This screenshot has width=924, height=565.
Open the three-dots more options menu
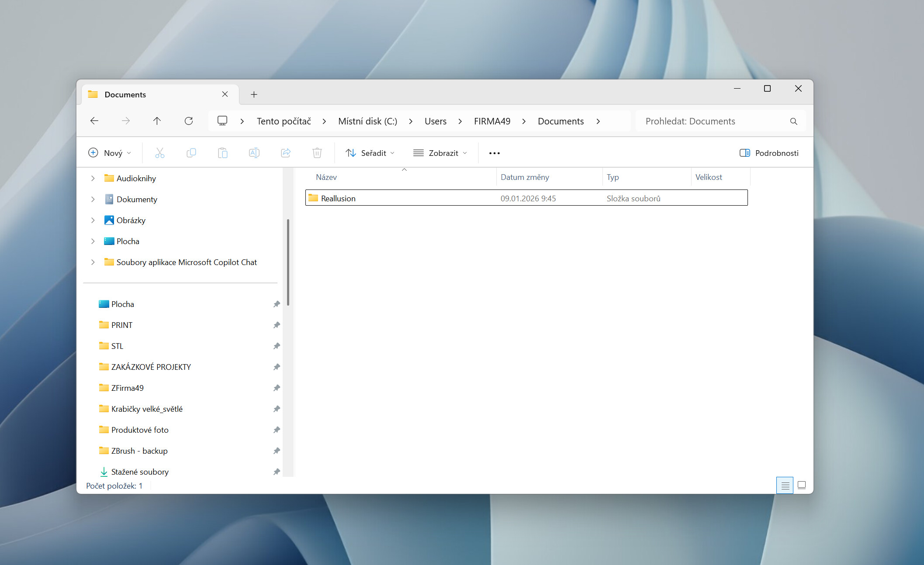click(495, 153)
